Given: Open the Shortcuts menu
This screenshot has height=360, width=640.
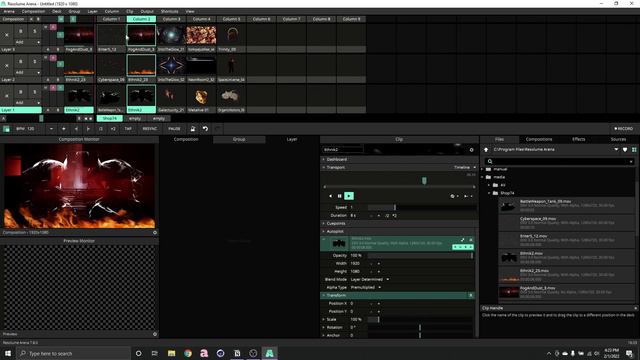Looking at the screenshot, I should (x=169, y=11).
